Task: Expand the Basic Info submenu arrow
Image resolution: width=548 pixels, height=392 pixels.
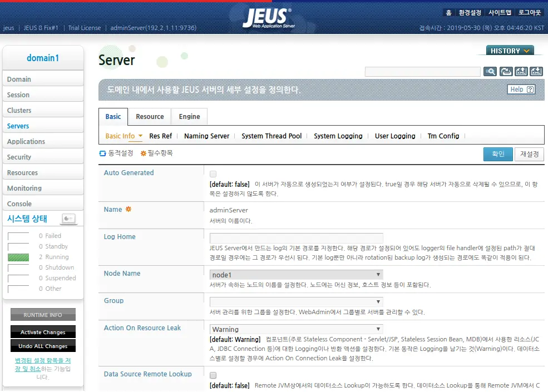Action: [x=141, y=136]
